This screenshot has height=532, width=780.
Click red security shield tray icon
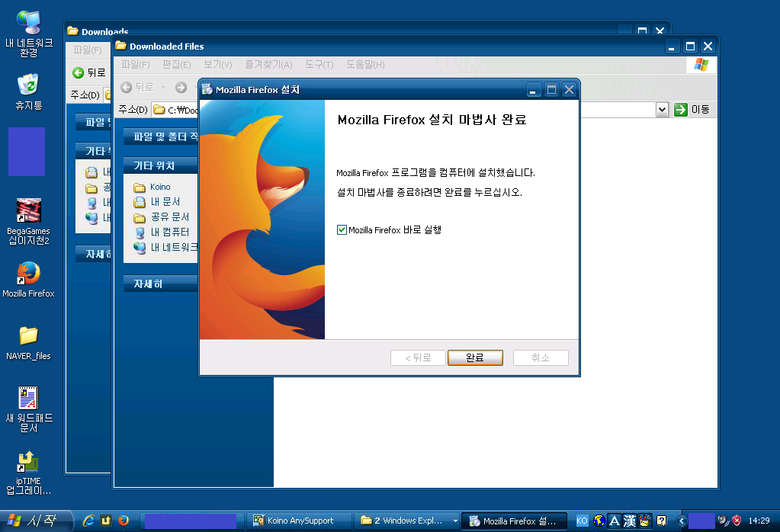click(737, 521)
